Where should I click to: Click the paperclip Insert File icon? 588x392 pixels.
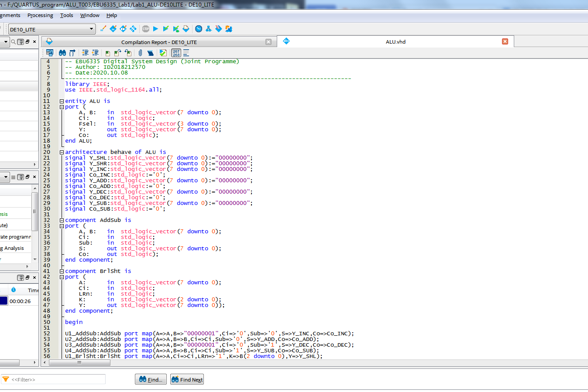click(x=141, y=53)
